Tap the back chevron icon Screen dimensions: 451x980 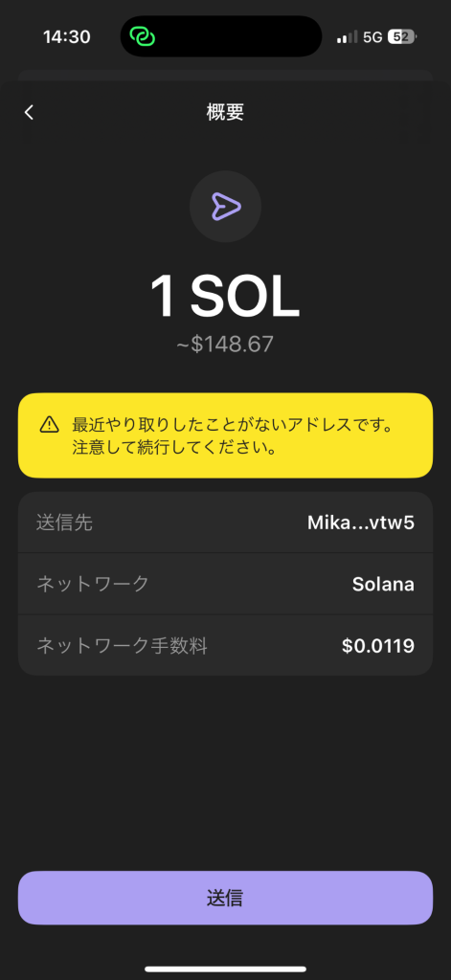(29, 113)
